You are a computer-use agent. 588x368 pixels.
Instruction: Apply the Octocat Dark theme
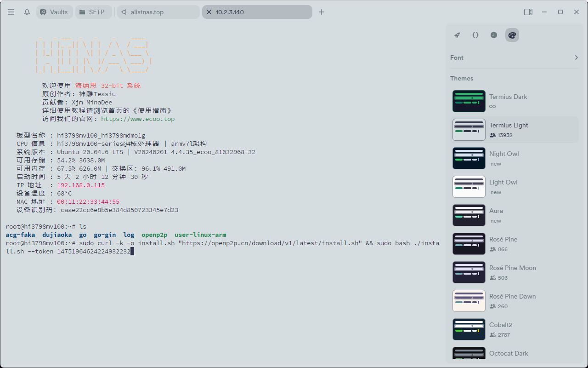tap(514, 353)
